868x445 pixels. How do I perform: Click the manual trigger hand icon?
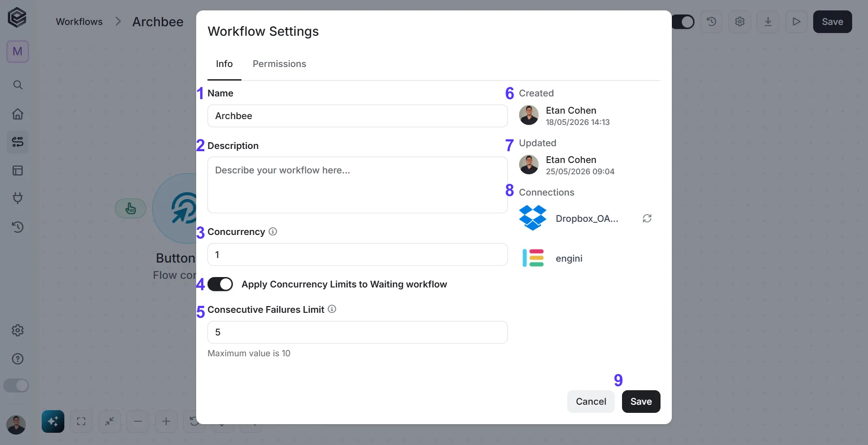click(130, 208)
